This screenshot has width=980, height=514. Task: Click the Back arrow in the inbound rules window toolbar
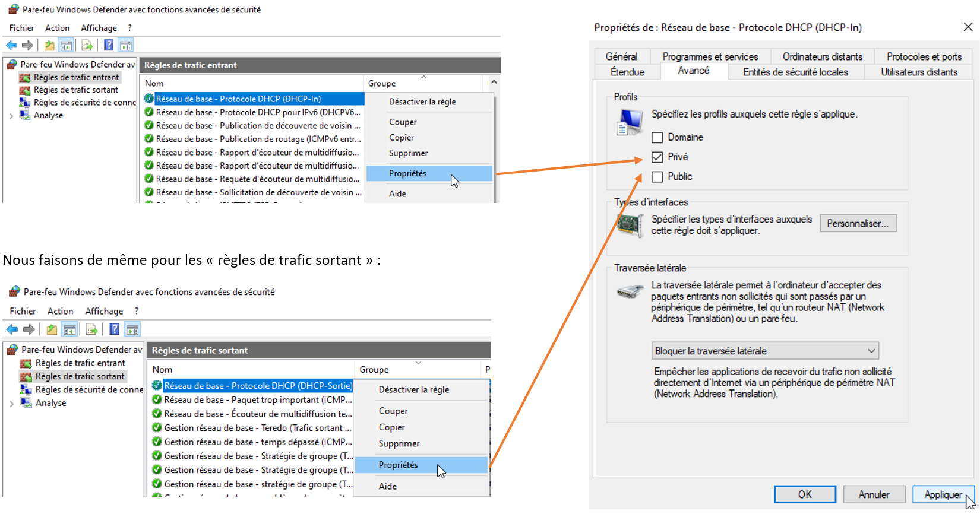pyautogui.click(x=11, y=45)
